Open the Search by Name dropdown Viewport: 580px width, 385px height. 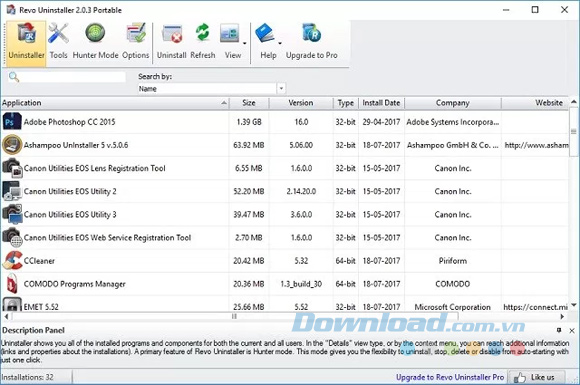coord(212,89)
